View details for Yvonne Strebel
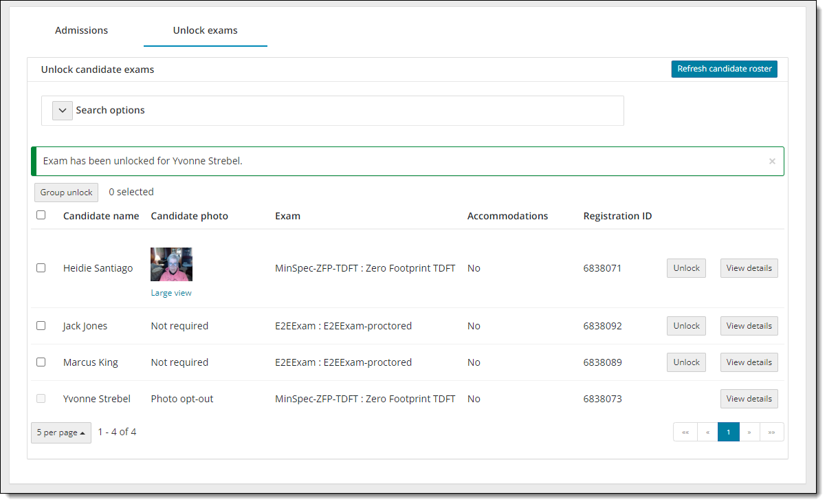827x504 pixels. pyautogui.click(x=749, y=399)
